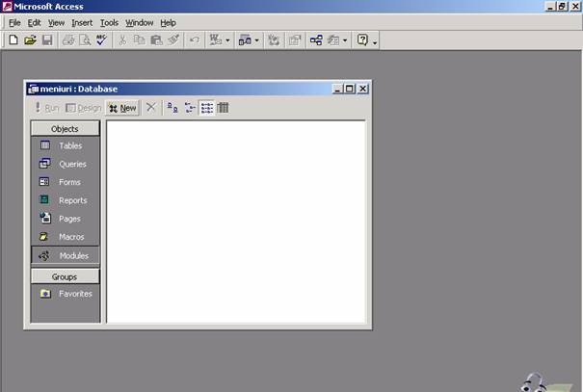This screenshot has width=583, height=392.
Task: Click the New database toolbar icon
Action: pyautogui.click(x=13, y=40)
